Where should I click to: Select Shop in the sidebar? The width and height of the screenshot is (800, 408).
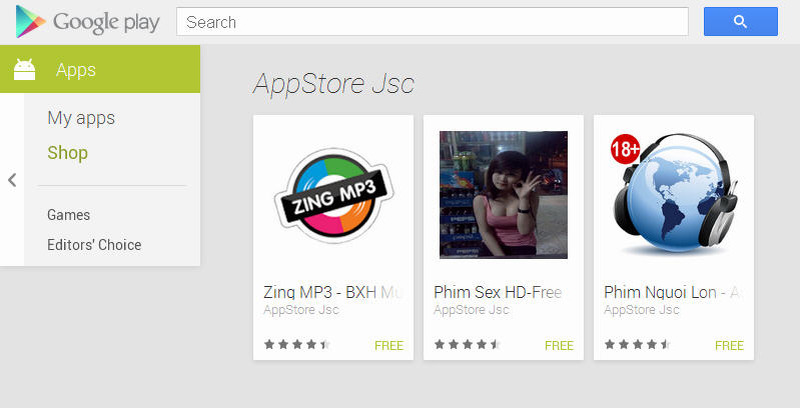click(67, 152)
